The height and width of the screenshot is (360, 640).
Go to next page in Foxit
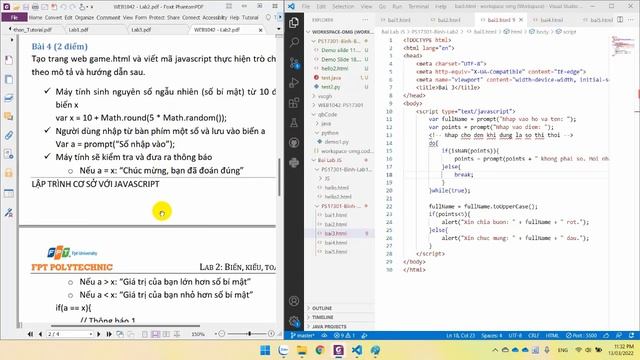pos(99,334)
